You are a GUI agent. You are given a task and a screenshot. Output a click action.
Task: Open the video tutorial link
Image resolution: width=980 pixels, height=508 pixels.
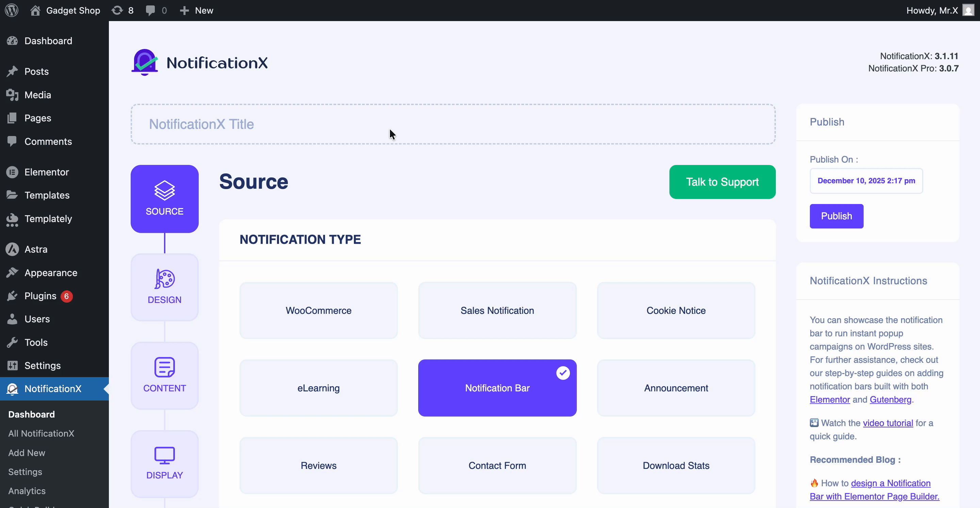click(887, 423)
